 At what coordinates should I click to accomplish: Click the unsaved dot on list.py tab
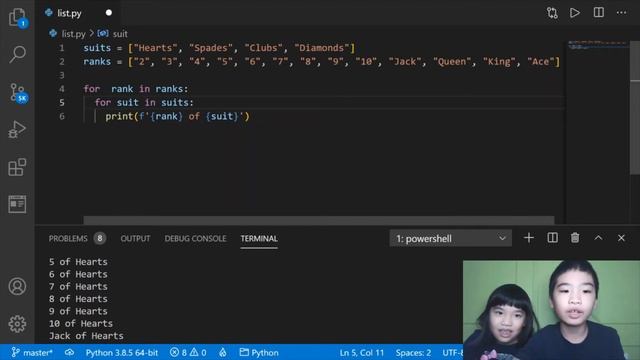109,13
